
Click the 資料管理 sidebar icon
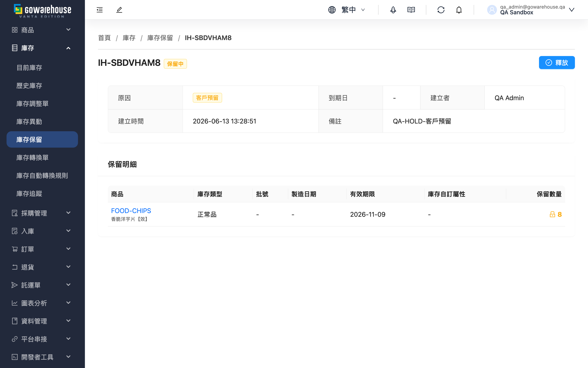point(14,321)
